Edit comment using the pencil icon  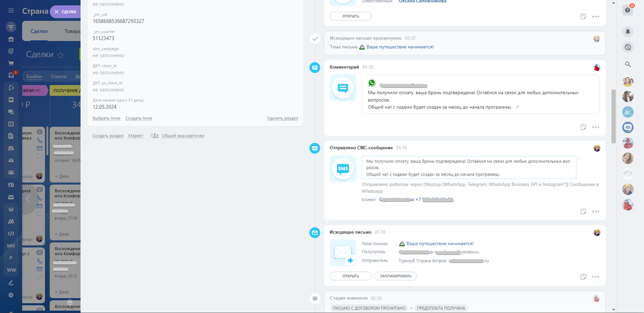click(517, 107)
